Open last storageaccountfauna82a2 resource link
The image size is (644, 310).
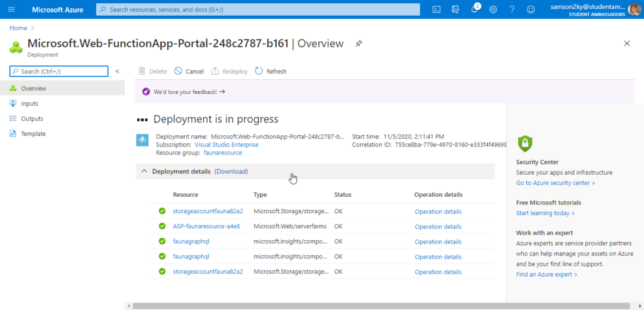(x=208, y=272)
